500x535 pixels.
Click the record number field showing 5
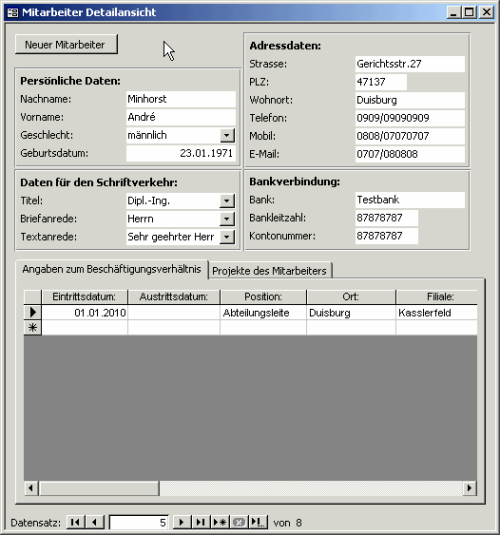[138, 522]
